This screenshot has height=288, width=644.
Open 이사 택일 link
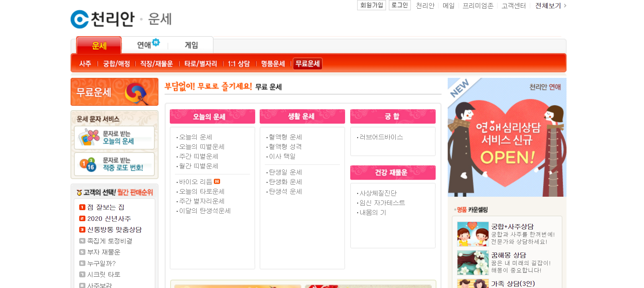point(282,156)
